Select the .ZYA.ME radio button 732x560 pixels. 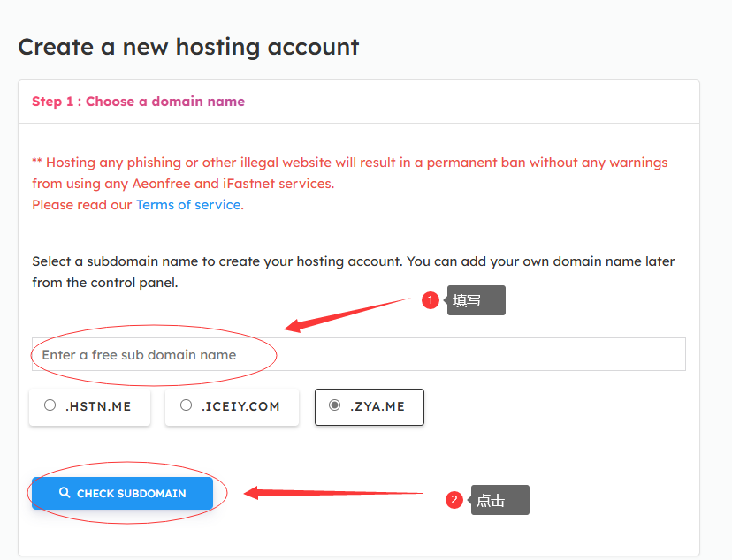tap(334, 405)
